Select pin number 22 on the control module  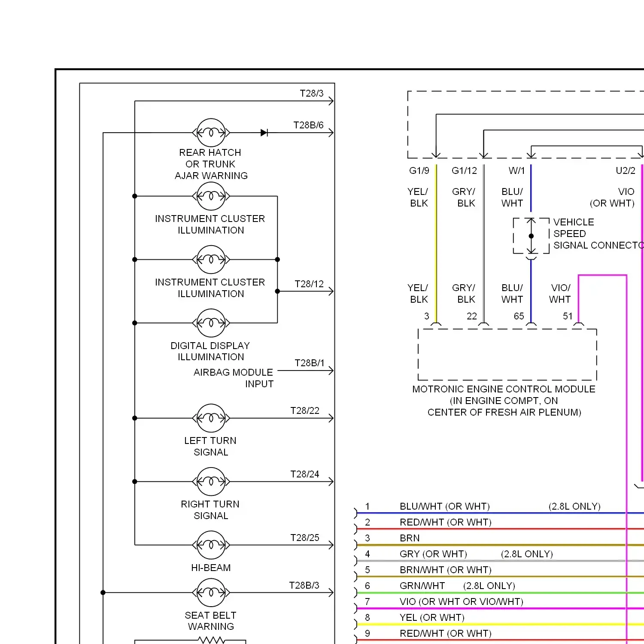pyautogui.click(x=472, y=316)
